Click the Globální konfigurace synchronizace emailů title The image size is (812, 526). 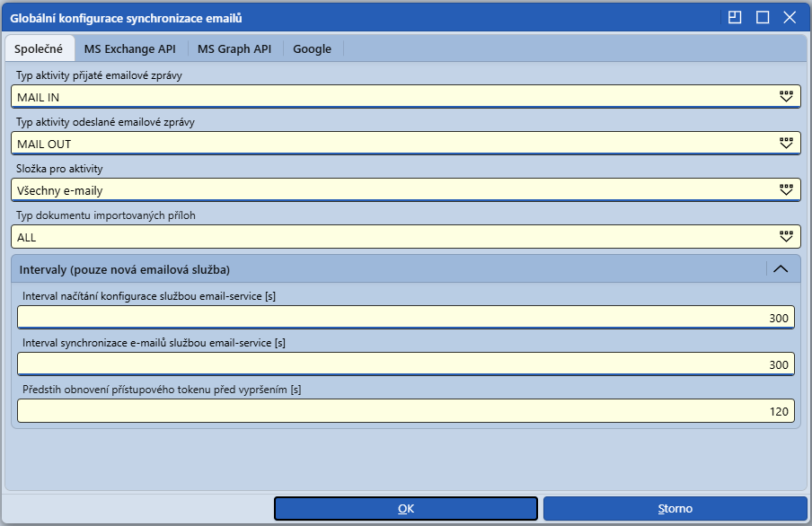click(x=126, y=18)
